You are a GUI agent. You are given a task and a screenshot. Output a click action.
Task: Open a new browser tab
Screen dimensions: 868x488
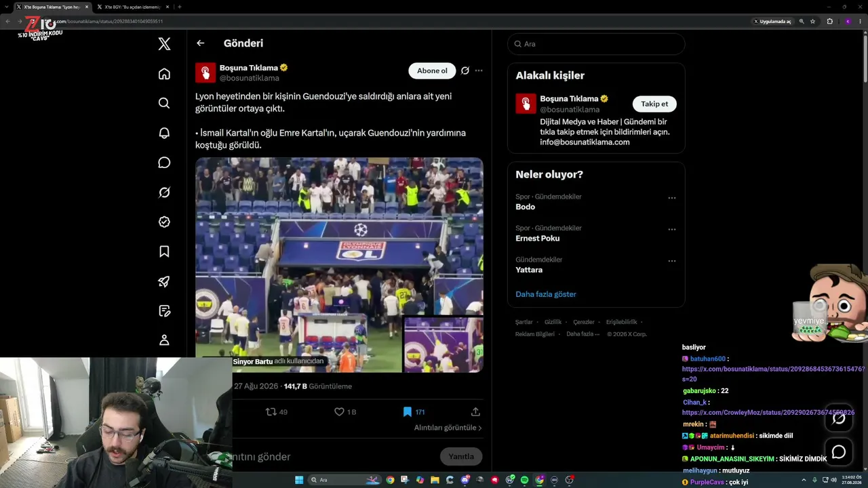pyautogui.click(x=180, y=7)
